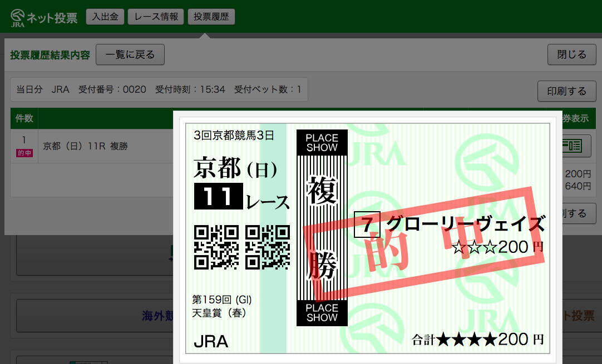Viewport: 602px width, 364px height.
Task: Click the JRA ネット投票 logo
Action: coord(44,18)
